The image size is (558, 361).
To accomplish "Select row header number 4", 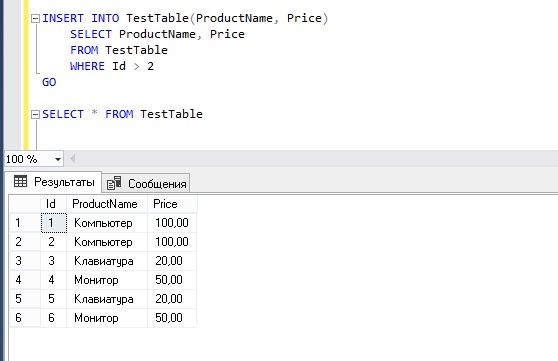I will 25,280.
